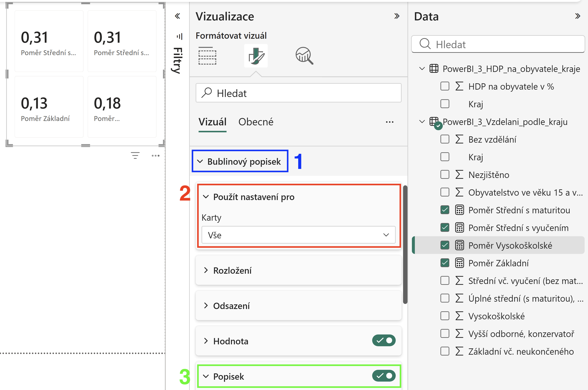Switch to the Vizuál tab

coord(212,122)
